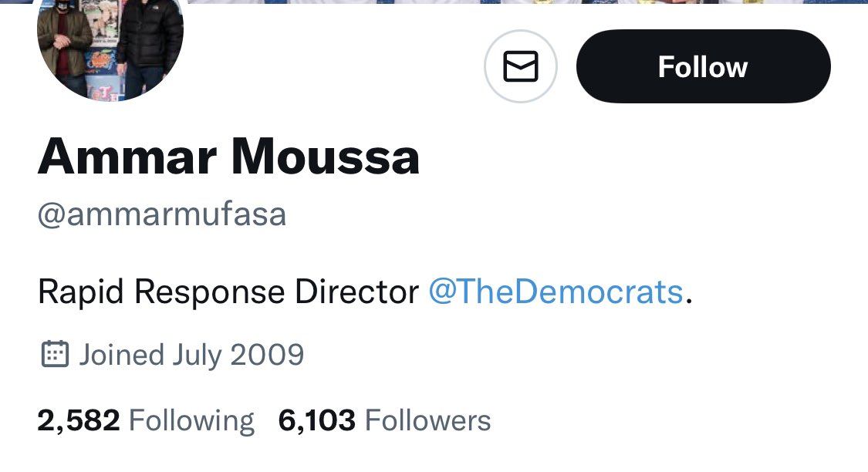The width and height of the screenshot is (868, 472).
Task: Click the word Following
Action: (x=191, y=422)
